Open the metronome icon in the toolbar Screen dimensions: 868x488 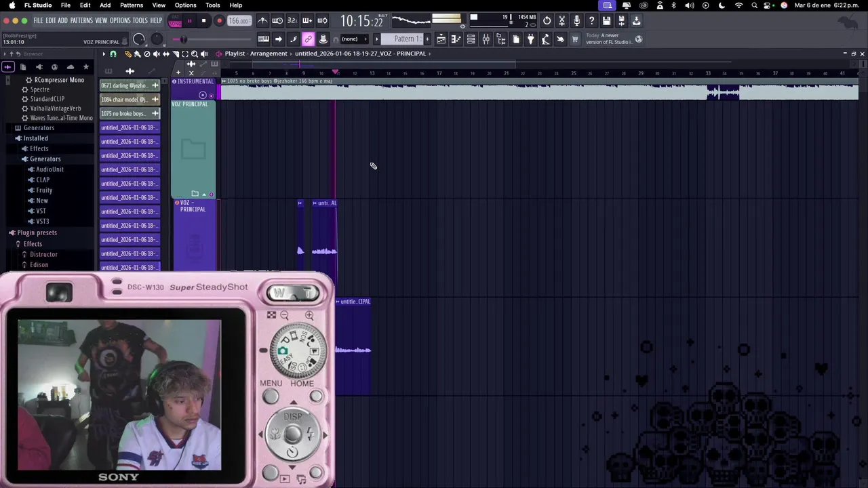pos(262,21)
